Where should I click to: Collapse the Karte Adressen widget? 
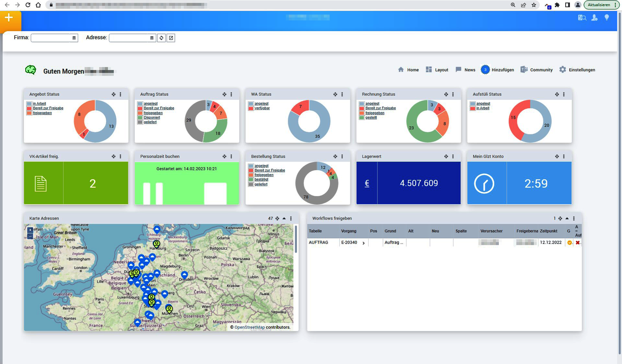tap(283, 218)
